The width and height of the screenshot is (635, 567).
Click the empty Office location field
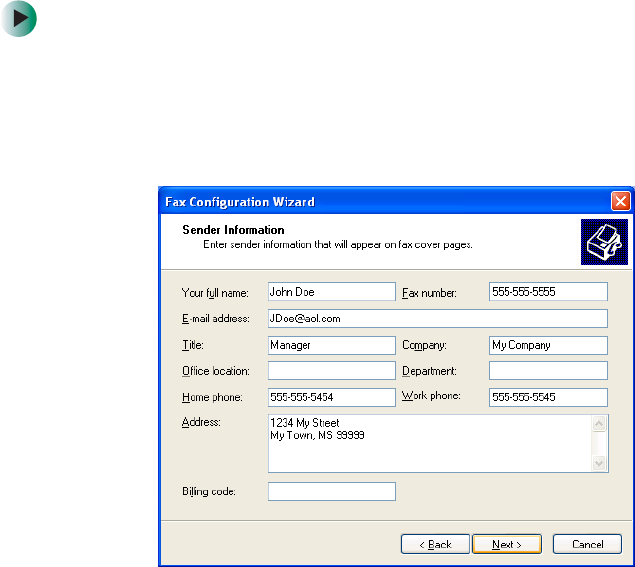[332, 371]
